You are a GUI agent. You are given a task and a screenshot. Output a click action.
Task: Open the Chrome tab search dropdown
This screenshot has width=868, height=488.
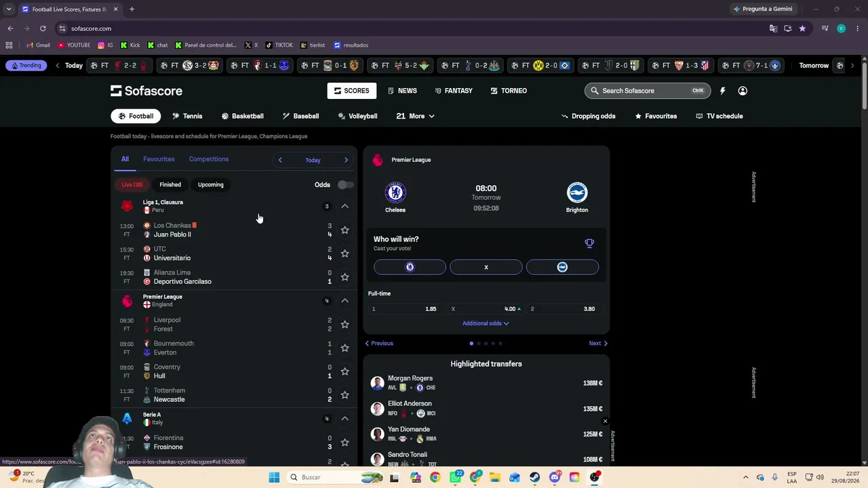pyautogui.click(x=9, y=9)
